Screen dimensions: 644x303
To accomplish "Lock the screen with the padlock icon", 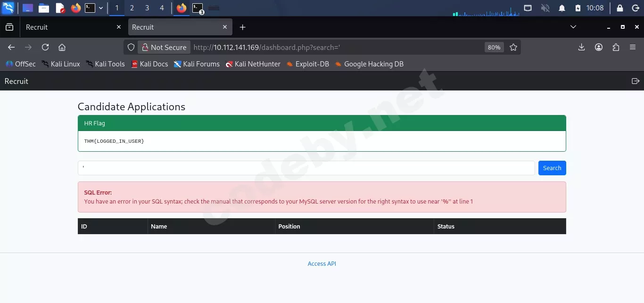I will click(620, 8).
